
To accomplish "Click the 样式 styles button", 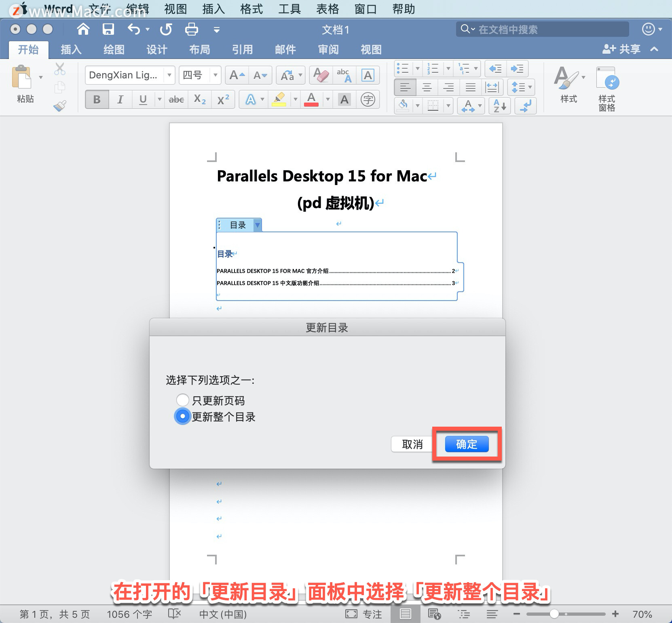I will pos(568,85).
